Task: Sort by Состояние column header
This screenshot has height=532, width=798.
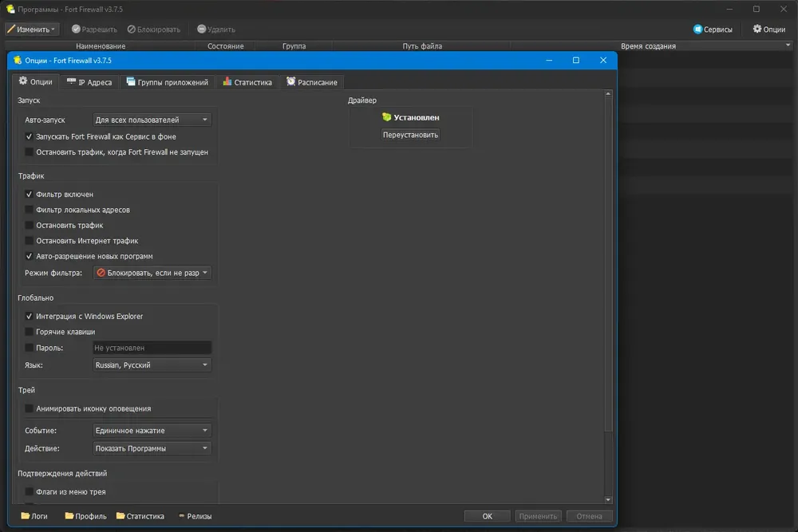Action: (226, 45)
